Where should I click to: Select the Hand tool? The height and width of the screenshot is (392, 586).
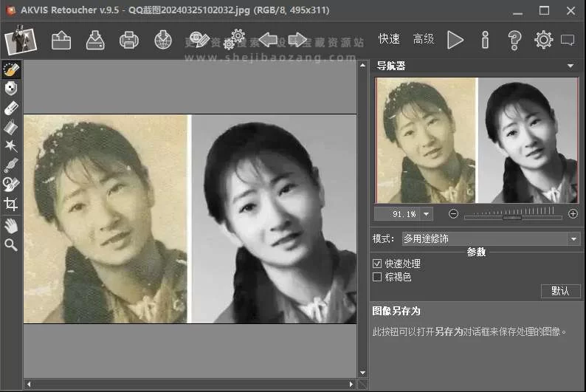click(11, 225)
